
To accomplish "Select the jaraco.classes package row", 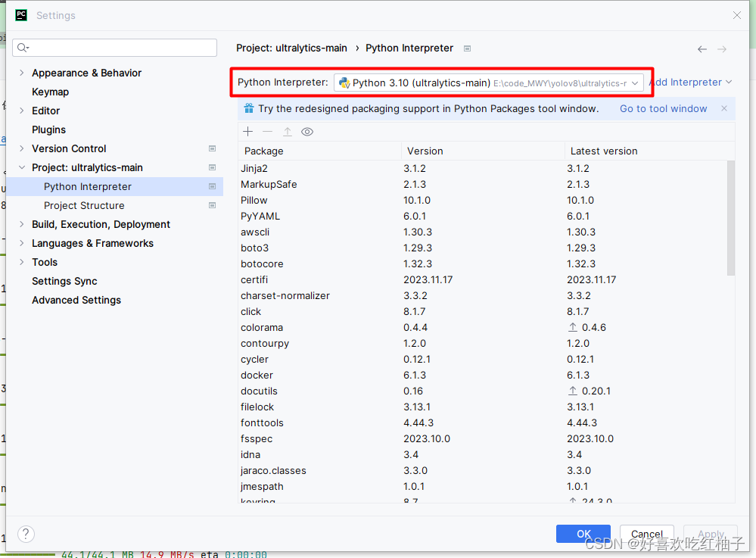I will [x=483, y=471].
